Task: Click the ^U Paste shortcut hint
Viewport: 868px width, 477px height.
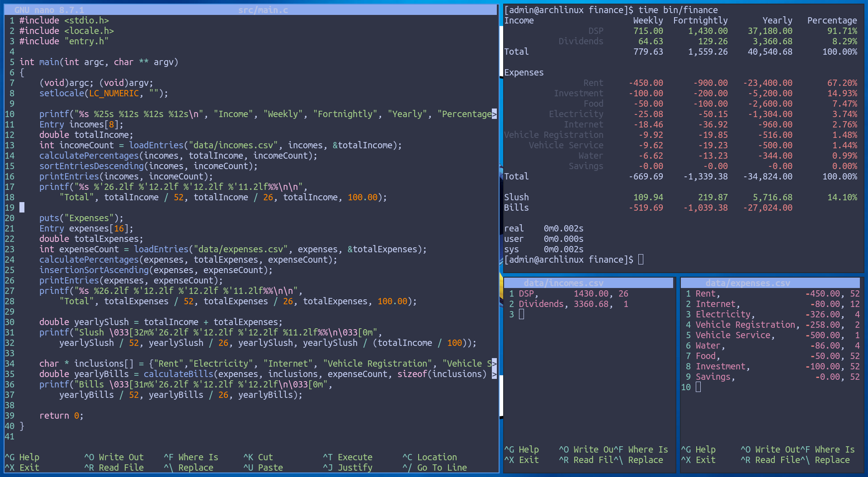Action: coord(263,468)
